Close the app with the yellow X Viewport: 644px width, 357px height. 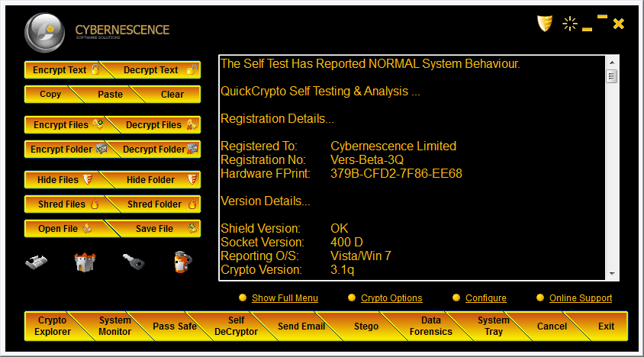619,24
